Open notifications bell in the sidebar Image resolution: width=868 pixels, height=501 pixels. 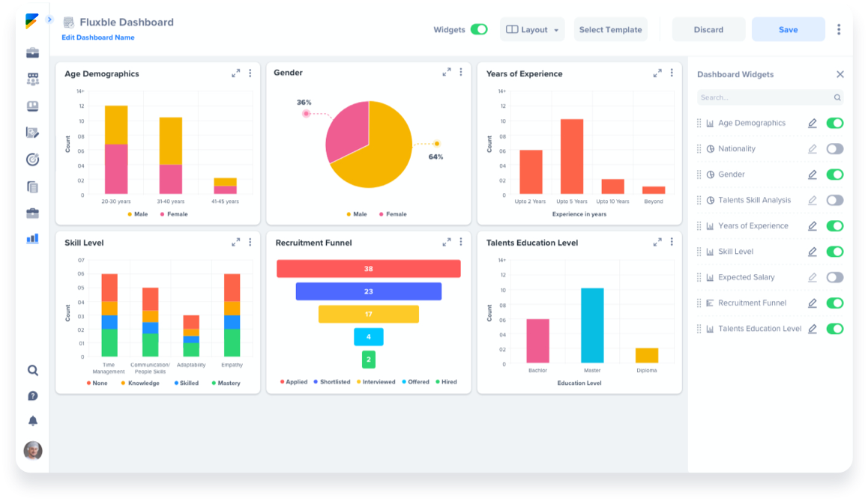[x=33, y=421]
